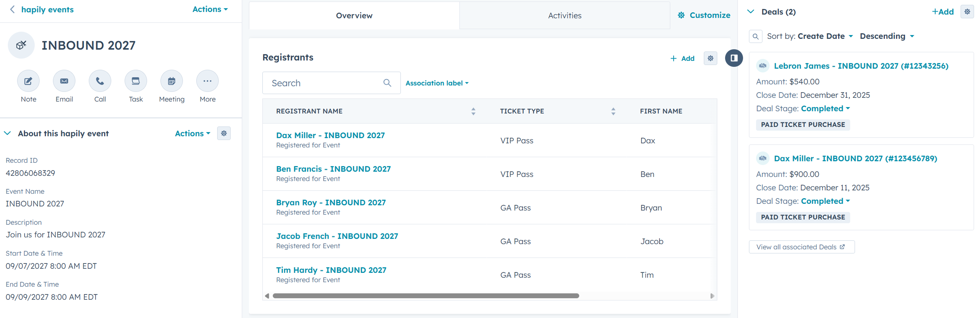This screenshot has width=980, height=318.
Task: Change Sort by Create Date dropdown
Action: point(825,36)
